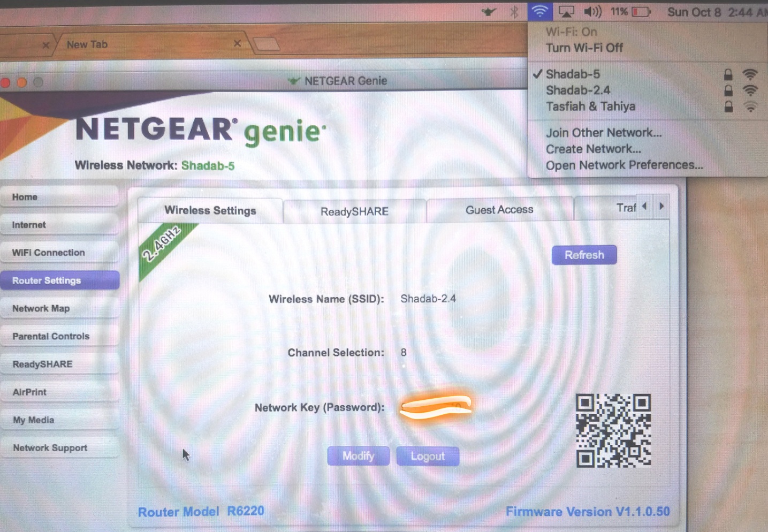This screenshot has width=768, height=532.
Task: Open a new browser tab
Action: (267, 44)
